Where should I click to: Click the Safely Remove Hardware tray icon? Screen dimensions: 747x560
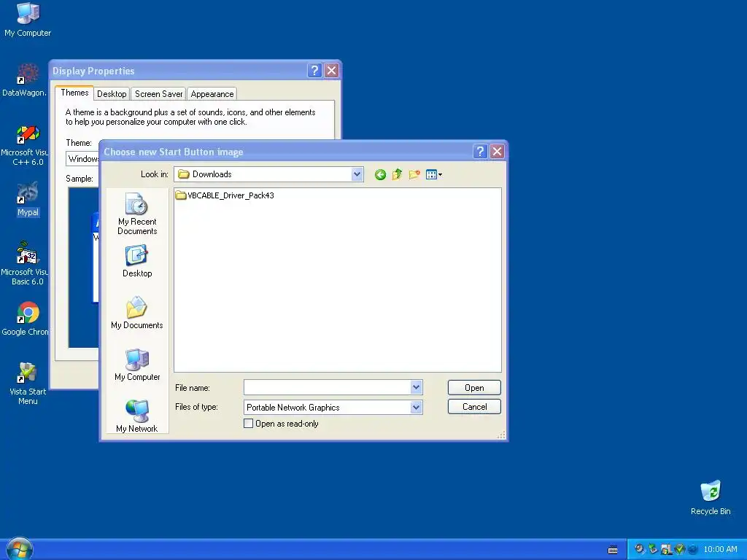click(653, 549)
